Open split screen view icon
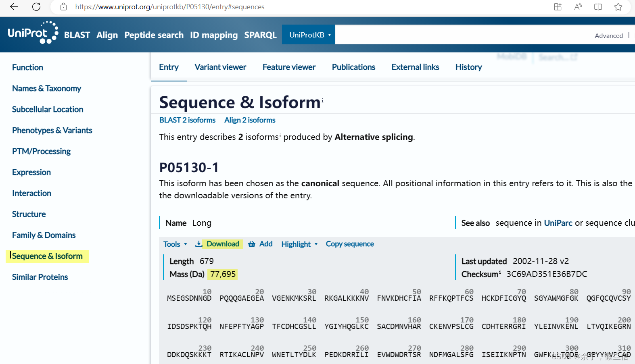 click(598, 6)
